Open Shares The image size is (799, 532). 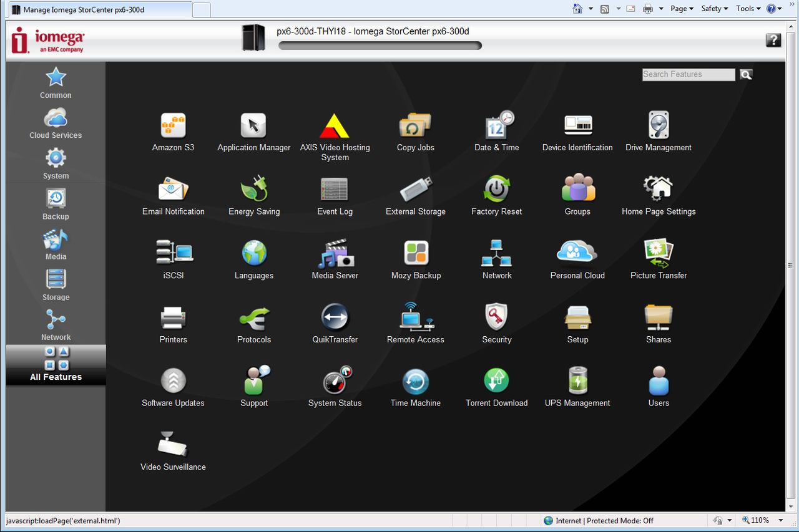[659, 324]
